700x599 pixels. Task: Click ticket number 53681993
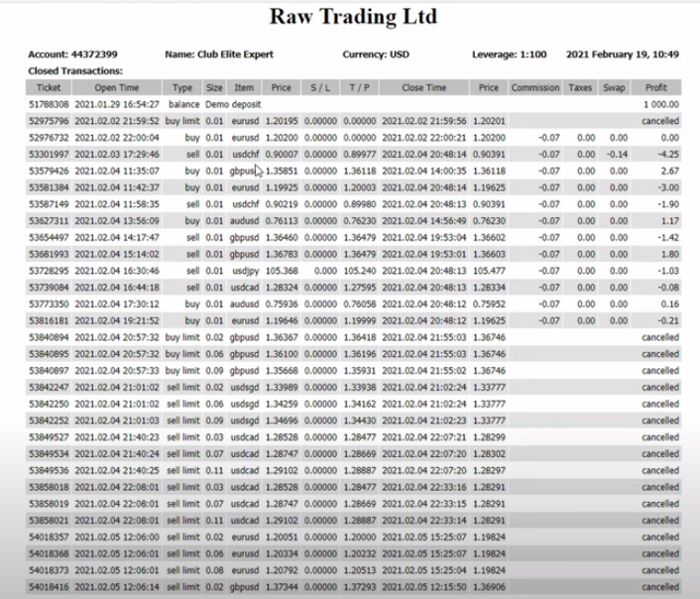coord(50,254)
